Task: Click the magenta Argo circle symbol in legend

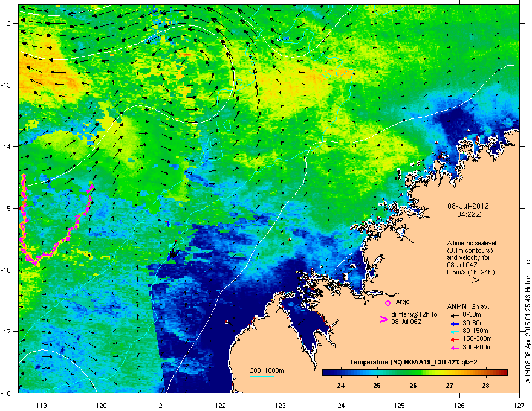Action: click(388, 303)
